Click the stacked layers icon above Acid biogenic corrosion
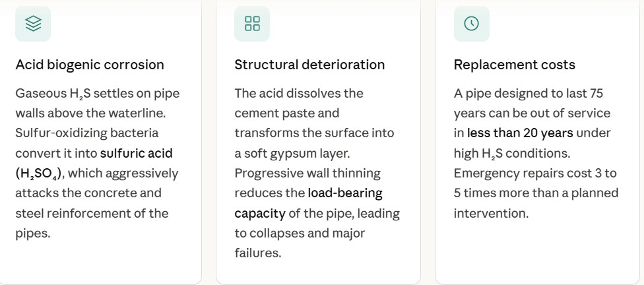The height and width of the screenshot is (285, 644). click(x=33, y=24)
